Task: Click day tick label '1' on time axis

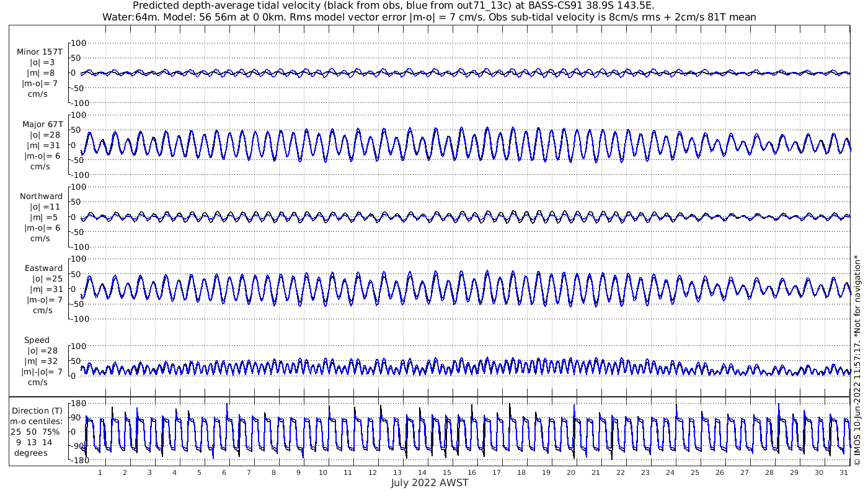Action: 100,472
